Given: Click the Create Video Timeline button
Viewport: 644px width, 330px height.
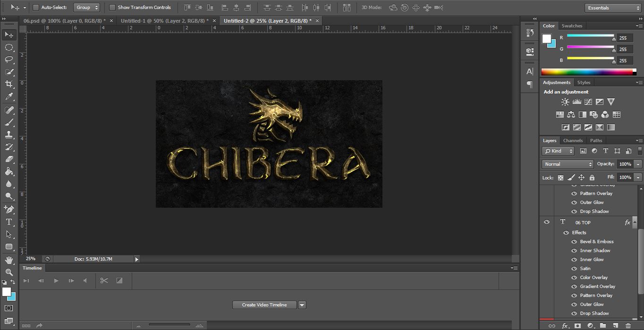Looking at the screenshot, I should (264, 305).
